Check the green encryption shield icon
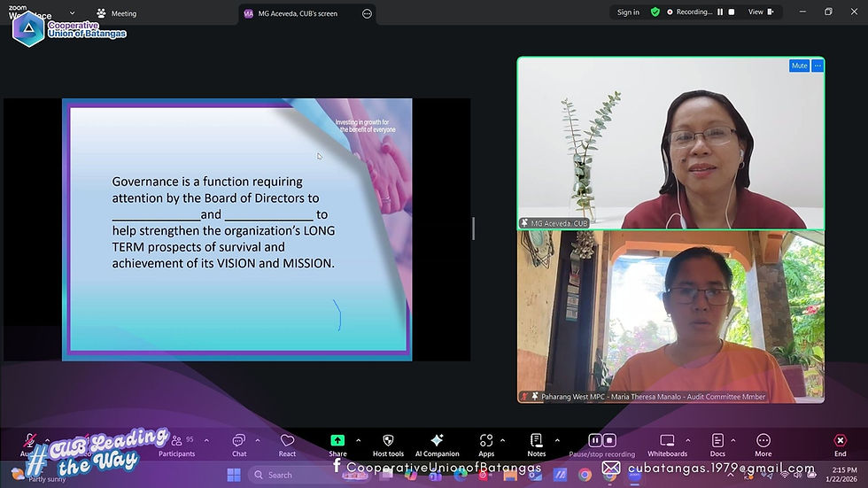 click(x=655, y=12)
